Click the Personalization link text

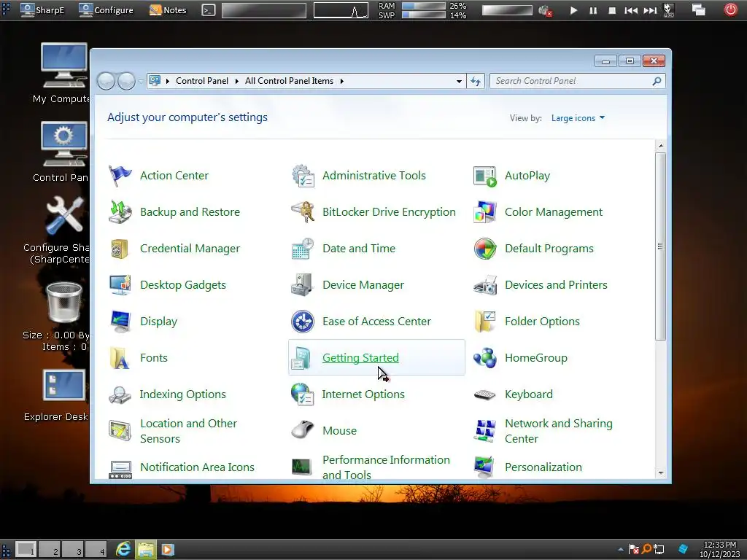pyautogui.click(x=543, y=467)
